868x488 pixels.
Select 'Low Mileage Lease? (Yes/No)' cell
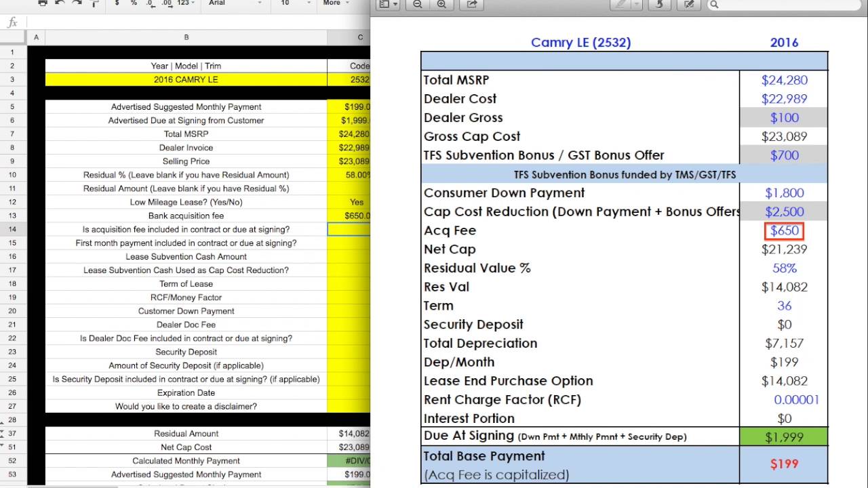coord(186,202)
